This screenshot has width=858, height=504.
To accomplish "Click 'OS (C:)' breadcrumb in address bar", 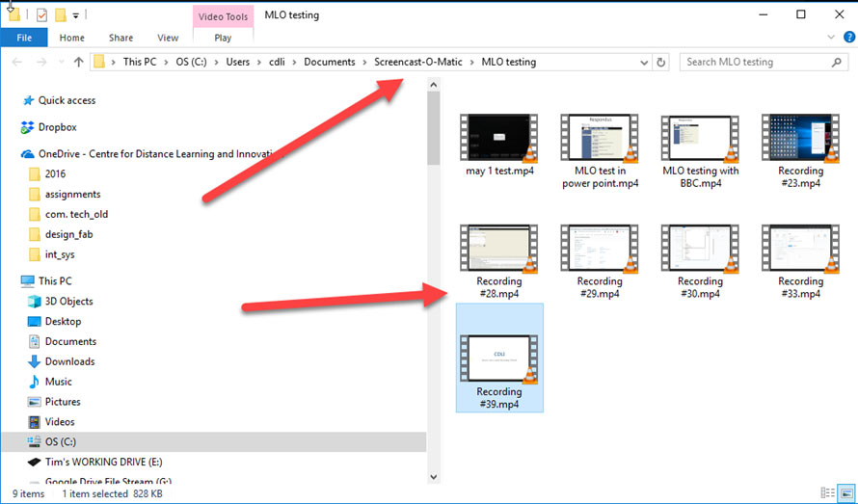I will (x=191, y=62).
